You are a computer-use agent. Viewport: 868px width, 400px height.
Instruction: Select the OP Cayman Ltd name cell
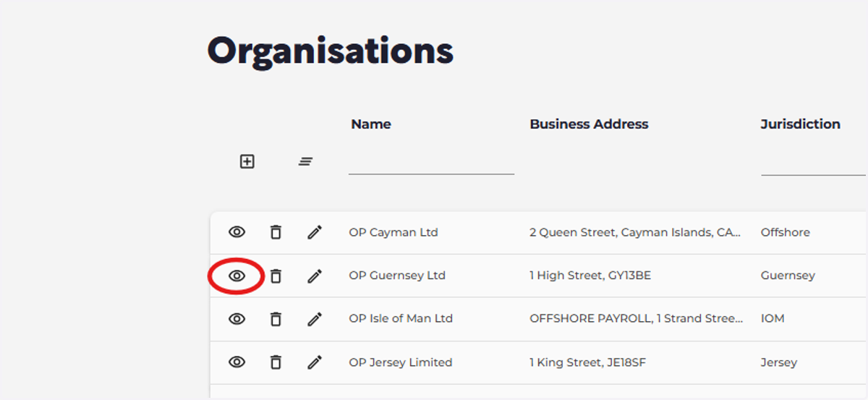393,232
